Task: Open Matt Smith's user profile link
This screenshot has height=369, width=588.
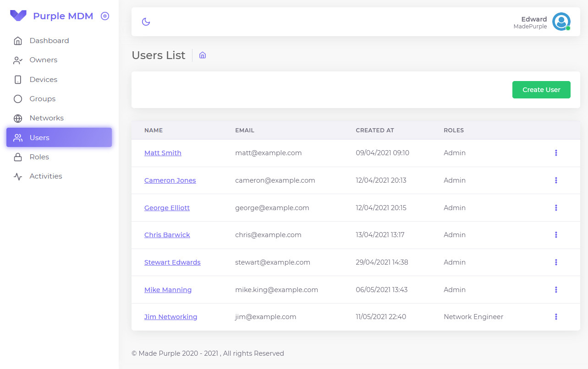Action: [163, 153]
